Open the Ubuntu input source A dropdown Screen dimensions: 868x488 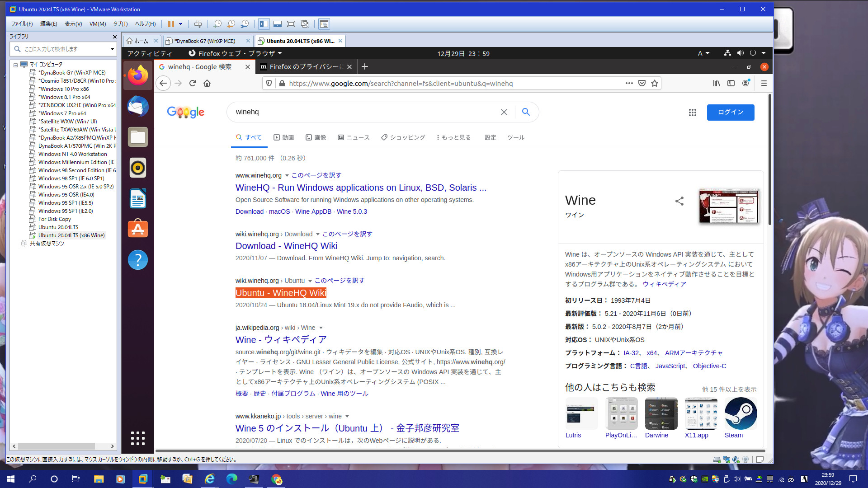pyautogui.click(x=703, y=53)
